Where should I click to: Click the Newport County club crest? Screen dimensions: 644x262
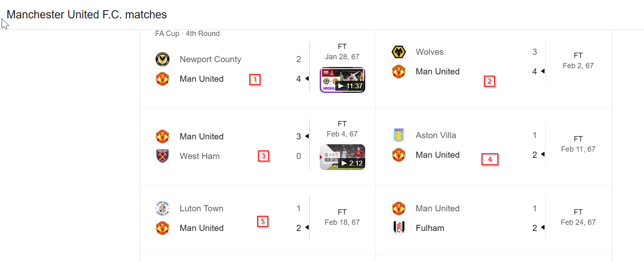click(163, 59)
